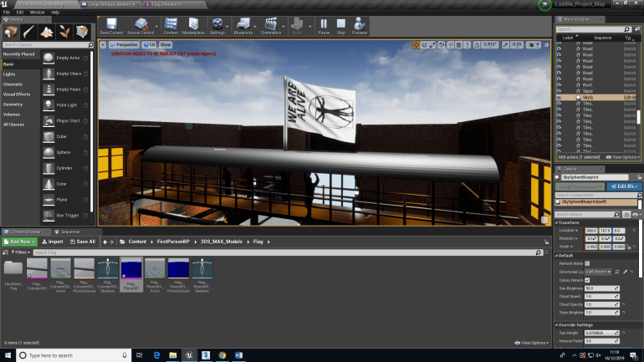Open File menu
Viewport: 644px width, 362px height.
7,13
